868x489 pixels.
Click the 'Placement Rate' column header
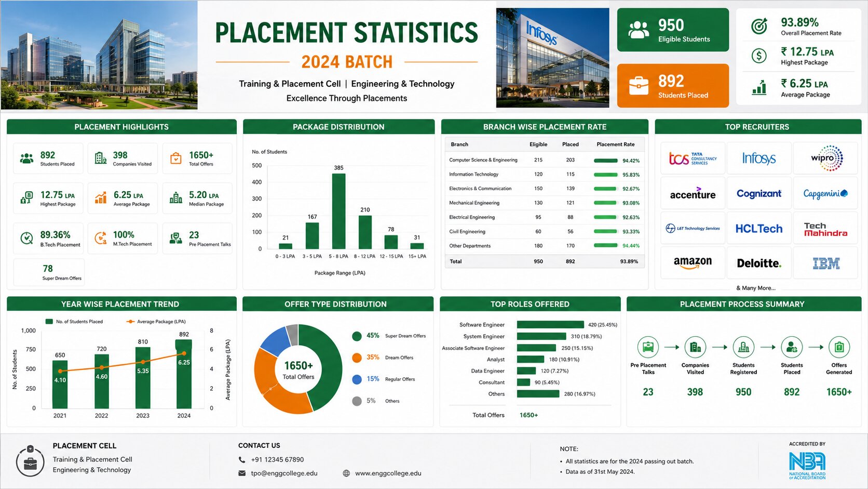616,144
